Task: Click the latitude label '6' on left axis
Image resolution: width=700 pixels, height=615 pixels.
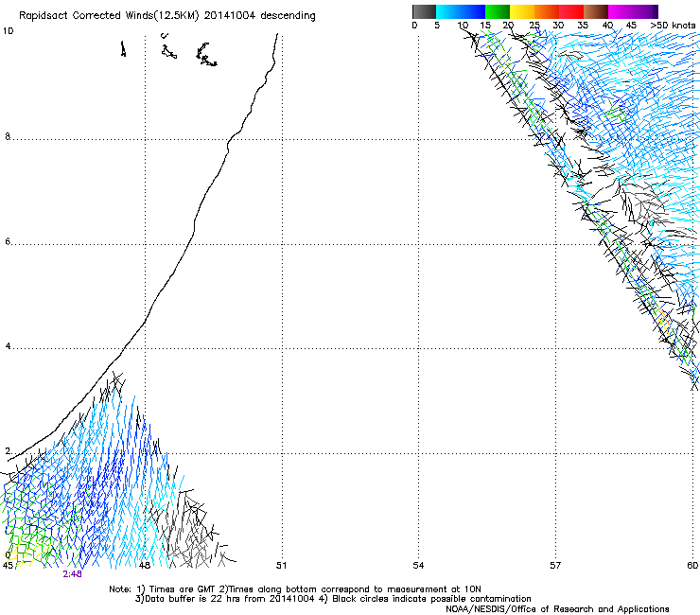Action: 8,241
